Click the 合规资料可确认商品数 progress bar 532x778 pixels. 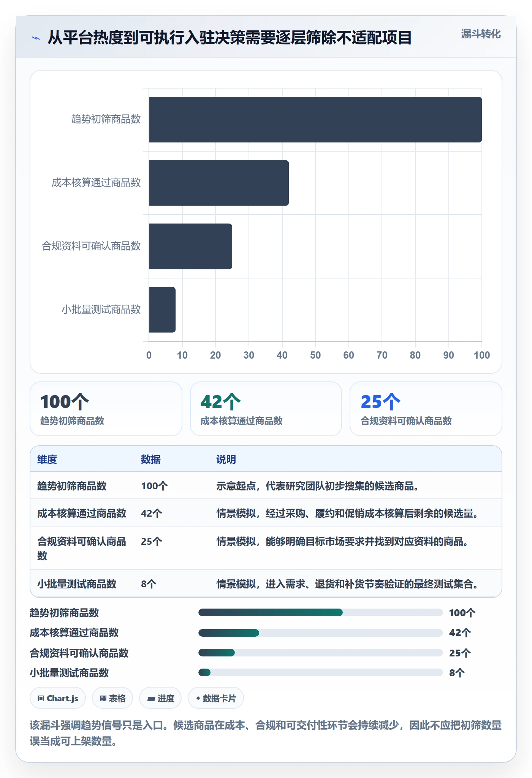(321, 653)
